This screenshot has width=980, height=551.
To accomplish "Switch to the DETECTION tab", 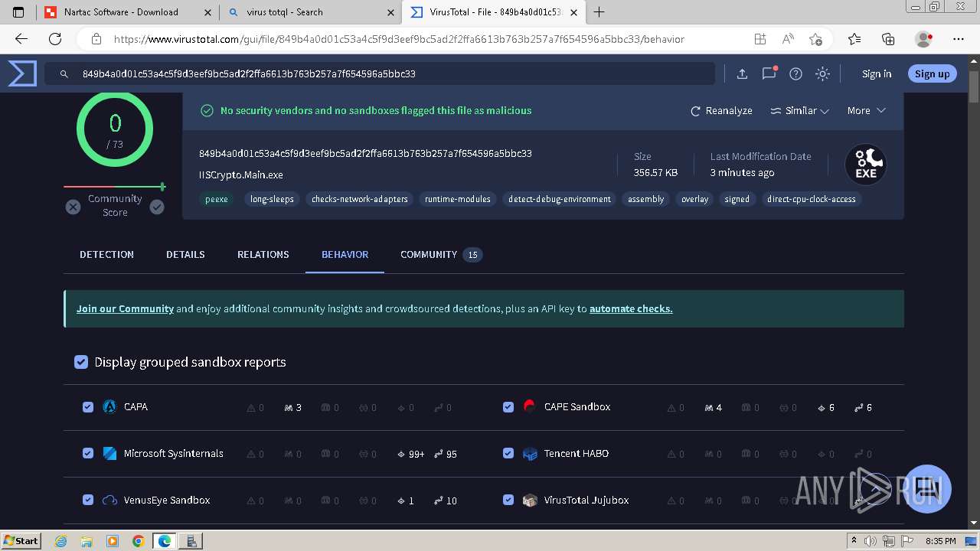I will pos(106,254).
